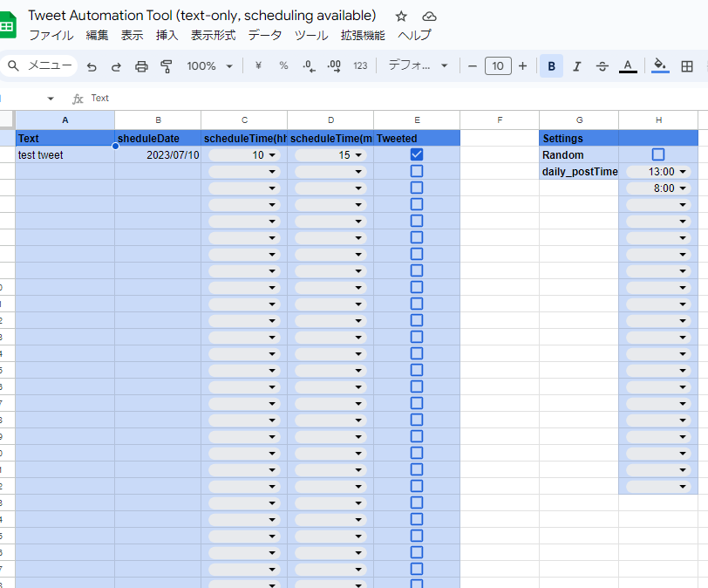Select the 2023/07/10 date cell
This screenshot has width=708, height=588.
point(158,155)
